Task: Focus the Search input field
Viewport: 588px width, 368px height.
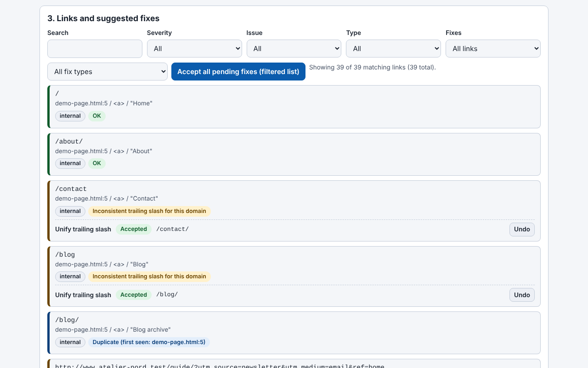Action: (95, 49)
